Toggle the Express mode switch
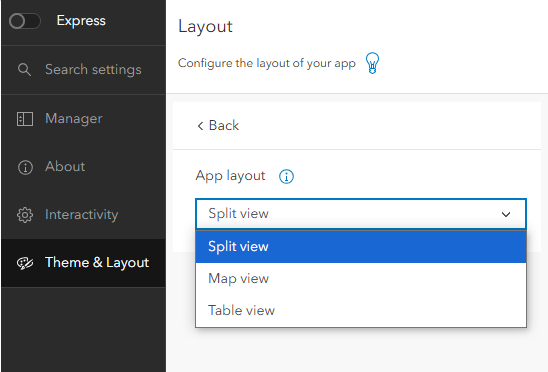Viewport: 548px width, 372px height. [24, 21]
